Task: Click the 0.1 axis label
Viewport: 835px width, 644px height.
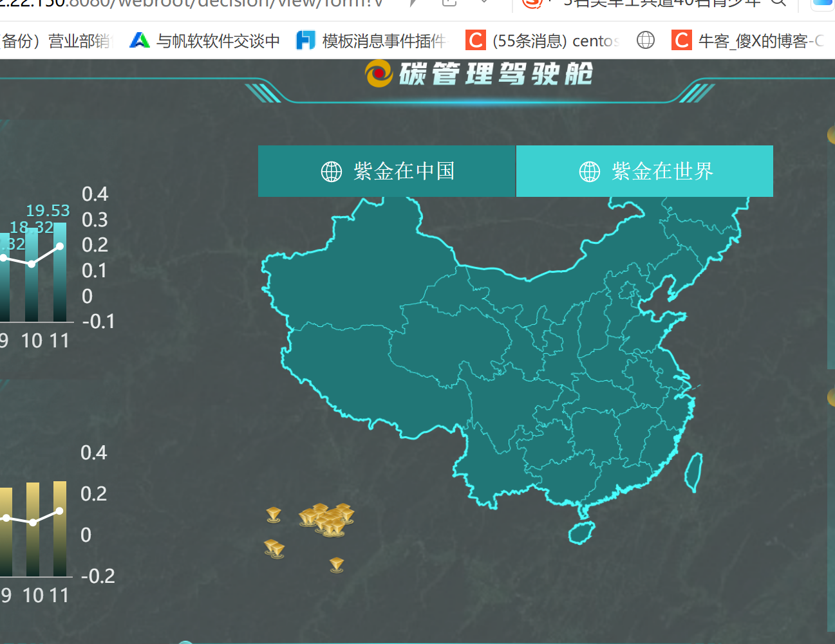Action: 94,271
